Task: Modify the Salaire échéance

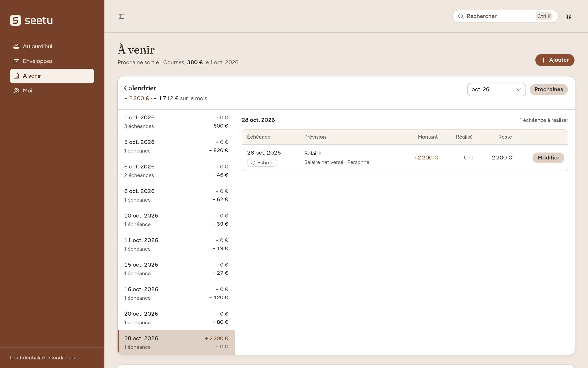Action: 548,158
